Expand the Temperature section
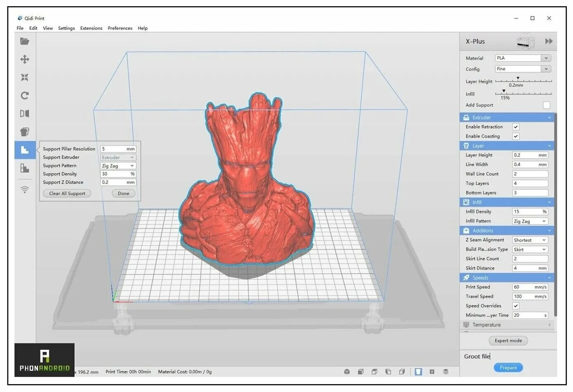Screen dimensions: 573x392 (507, 325)
